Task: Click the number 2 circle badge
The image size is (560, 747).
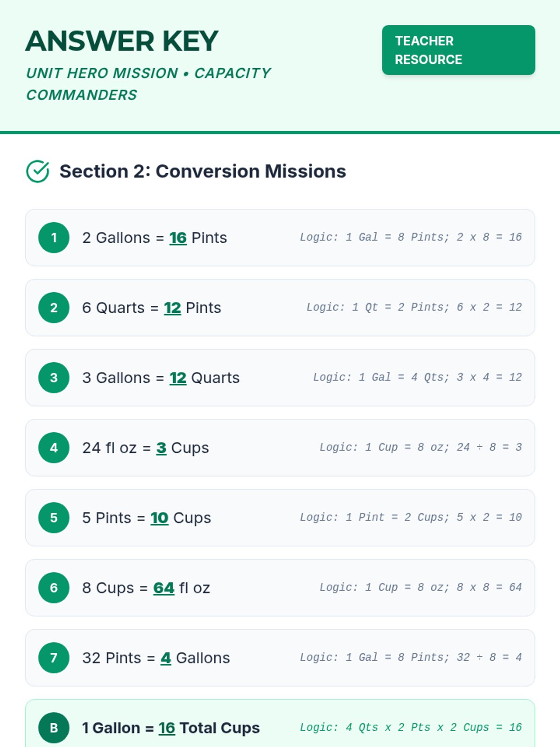Action: coord(54,308)
